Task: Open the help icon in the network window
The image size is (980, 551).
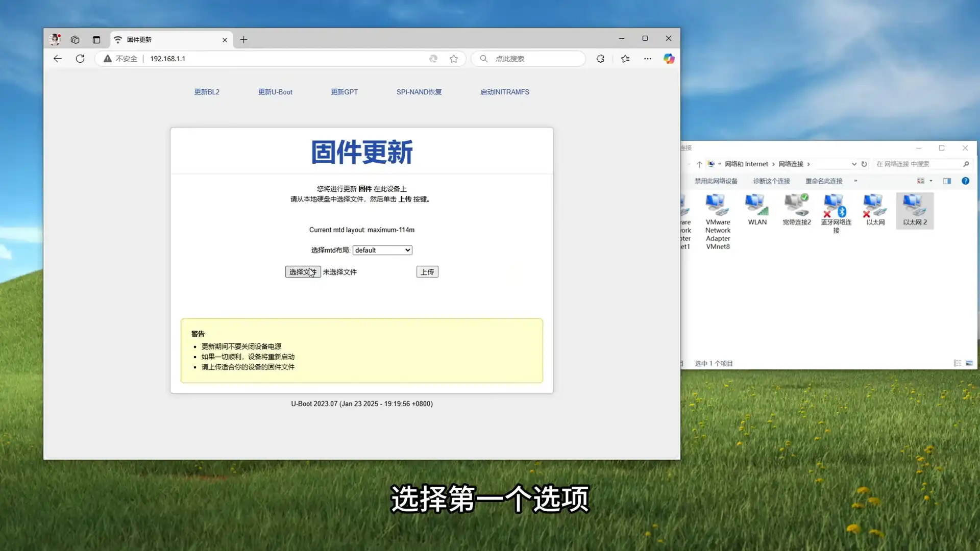Action: 965,181
